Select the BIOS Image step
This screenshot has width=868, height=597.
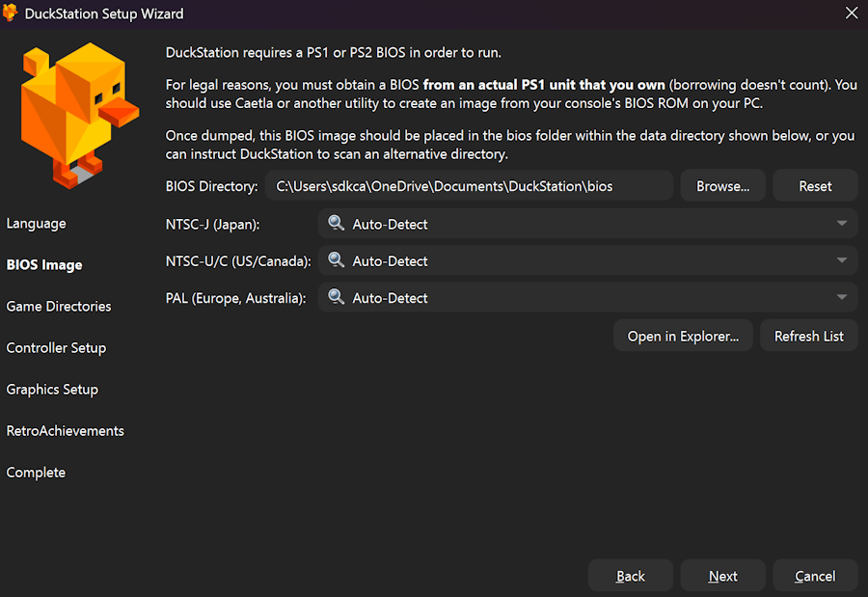click(44, 265)
